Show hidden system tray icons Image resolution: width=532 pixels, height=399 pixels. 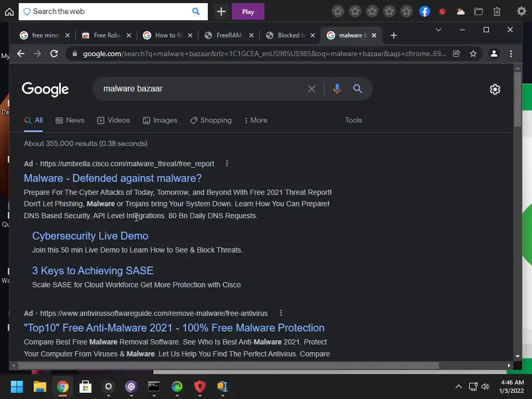[x=458, y=387]
